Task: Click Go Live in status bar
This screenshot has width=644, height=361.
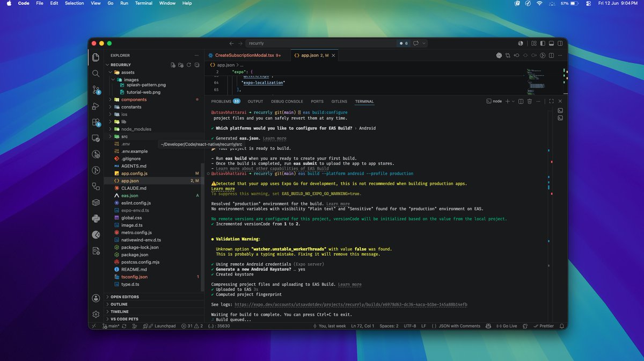Action: [506, 326]
